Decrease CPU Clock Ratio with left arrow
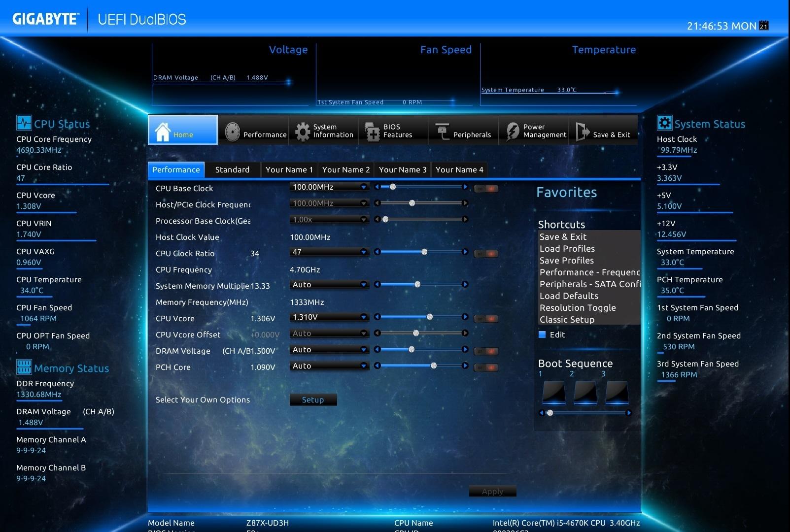Screen dimensions: 790x532 tap(377, 252)
